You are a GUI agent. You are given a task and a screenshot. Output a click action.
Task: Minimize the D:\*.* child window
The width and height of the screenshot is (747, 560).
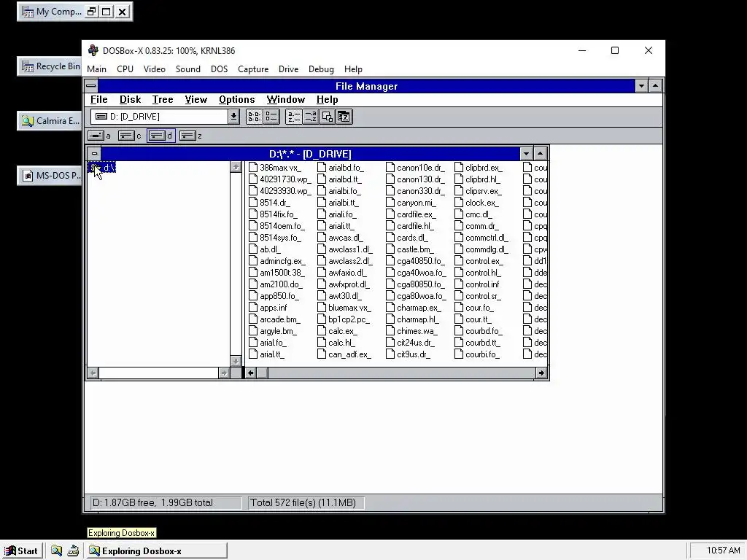coord(526,154)
